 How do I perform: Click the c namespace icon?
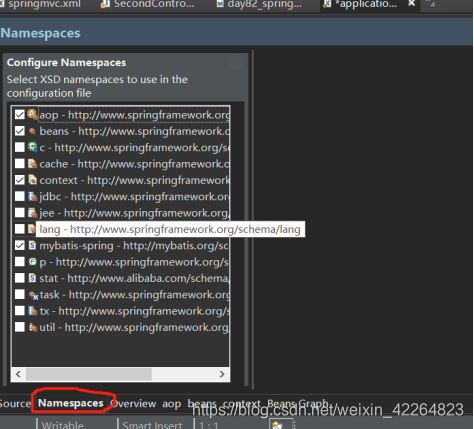pyautogui.click(x=32, y=147)
